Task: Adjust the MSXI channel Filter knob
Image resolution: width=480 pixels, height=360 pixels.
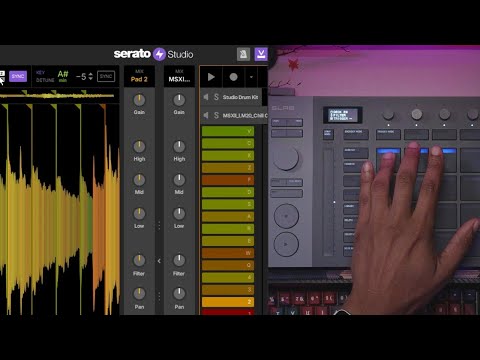Action: pyautogui.click(x=179, y=260)
